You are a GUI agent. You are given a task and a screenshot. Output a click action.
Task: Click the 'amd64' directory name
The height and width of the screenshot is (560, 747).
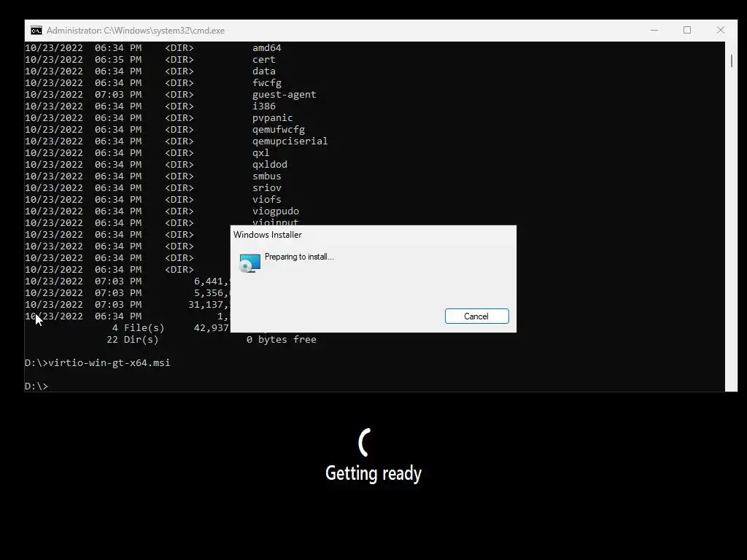(267, 47)
